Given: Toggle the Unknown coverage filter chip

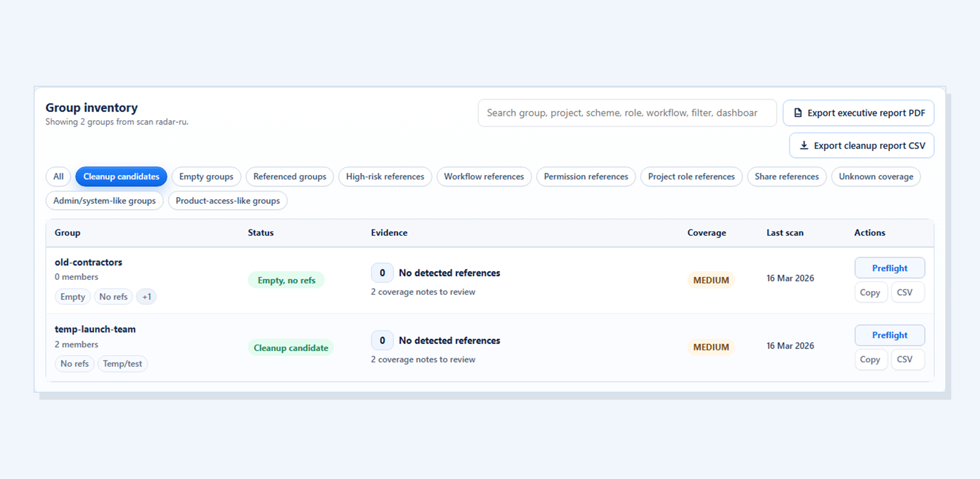Looking at the screenshot, I should coord(876,176).
